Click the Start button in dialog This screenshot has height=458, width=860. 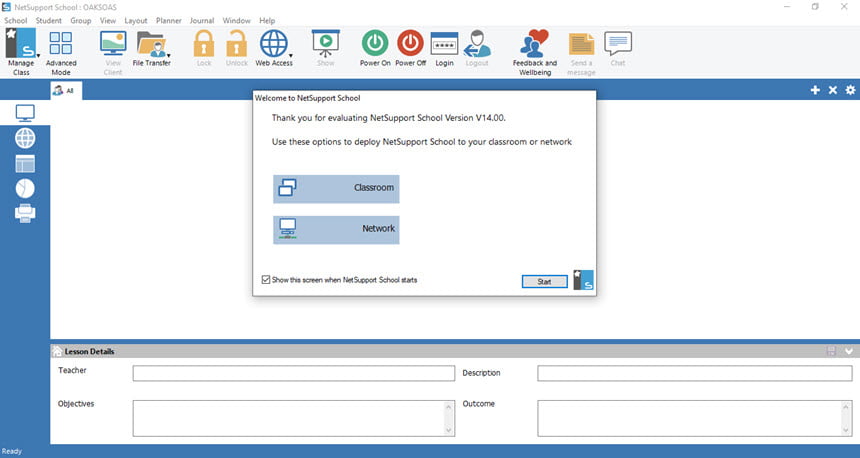544,281
